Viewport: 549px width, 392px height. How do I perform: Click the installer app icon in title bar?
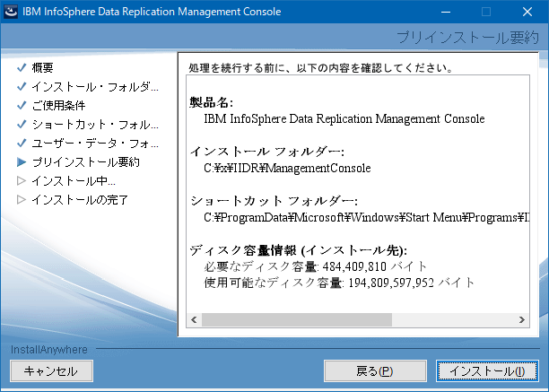(11, 12)
